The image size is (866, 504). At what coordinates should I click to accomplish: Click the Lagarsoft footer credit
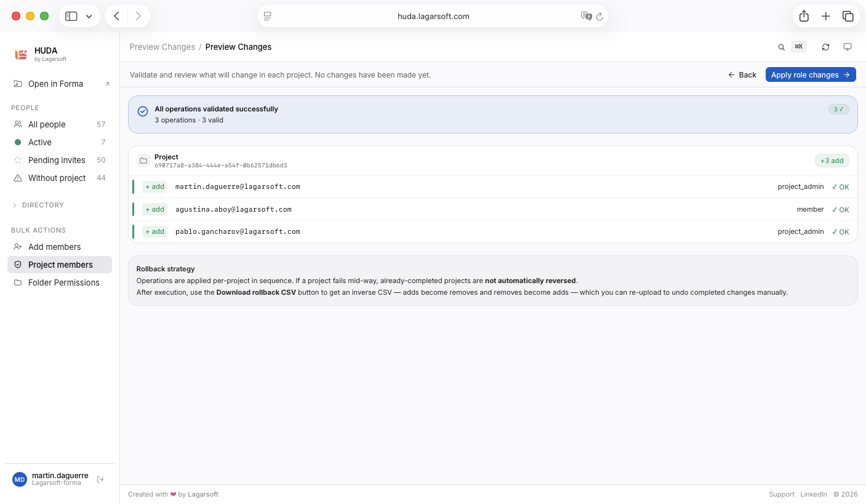click(203, 494)
